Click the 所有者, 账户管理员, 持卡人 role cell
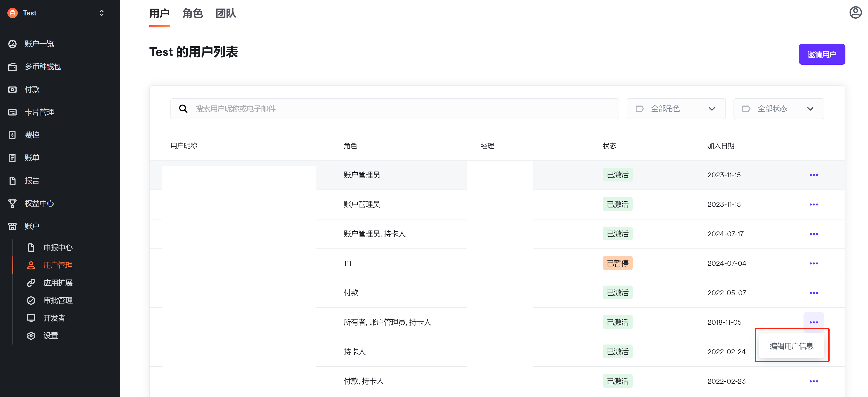This screenshot has width=868, height=397. (x=387, y=322)
